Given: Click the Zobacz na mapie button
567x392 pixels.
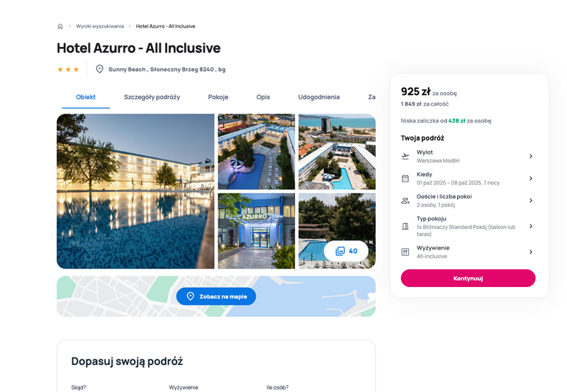Looking at the screenshot, I should 216,296.
